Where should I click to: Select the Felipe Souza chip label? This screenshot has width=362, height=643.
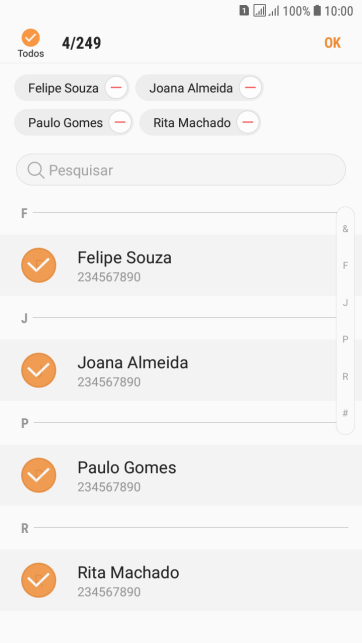tap(63, 88)
